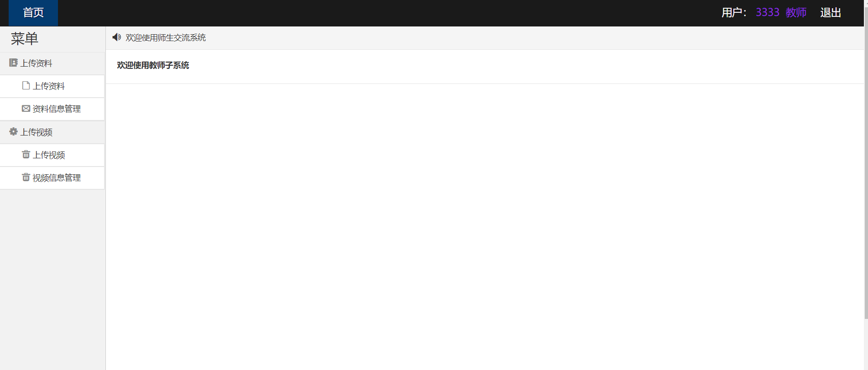Click the envelope icon beside 资料信息管理

click(x=26, y=109)
